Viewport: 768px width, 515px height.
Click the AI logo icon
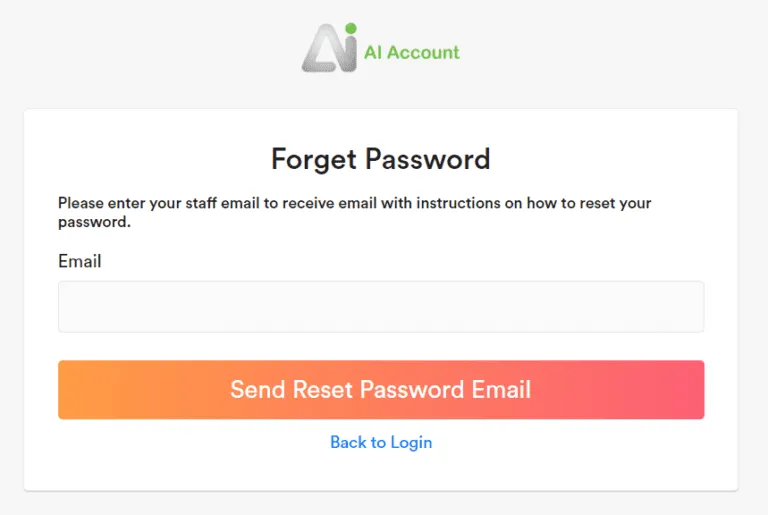pos(329,48)
